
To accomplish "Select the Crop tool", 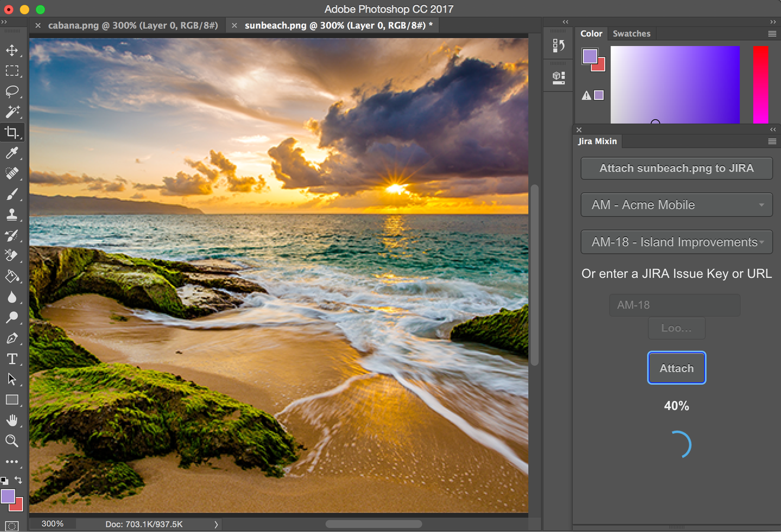I will [x=12, y=132].
